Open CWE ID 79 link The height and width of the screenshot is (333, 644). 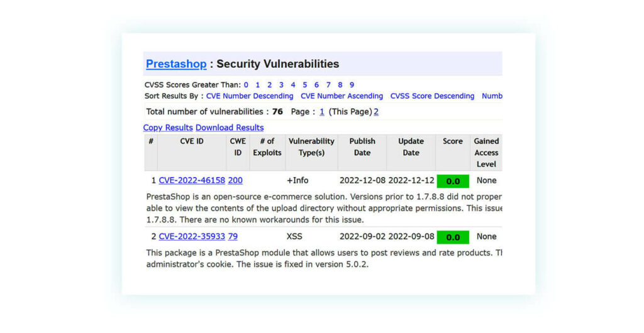(x=233, y=237)
